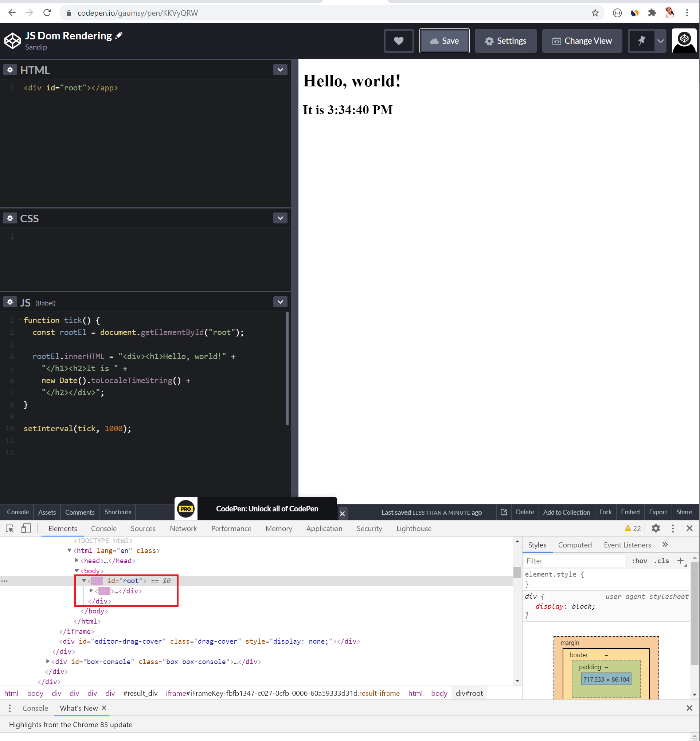
Task: Collapse the HTML editor panel chevron
Action: pos(280,70)
